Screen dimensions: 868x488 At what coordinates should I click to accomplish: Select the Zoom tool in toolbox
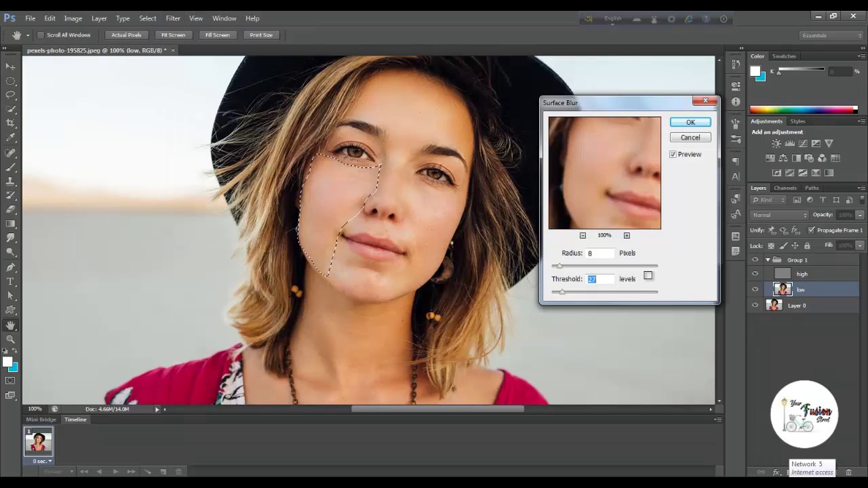(x=11, y=339)
